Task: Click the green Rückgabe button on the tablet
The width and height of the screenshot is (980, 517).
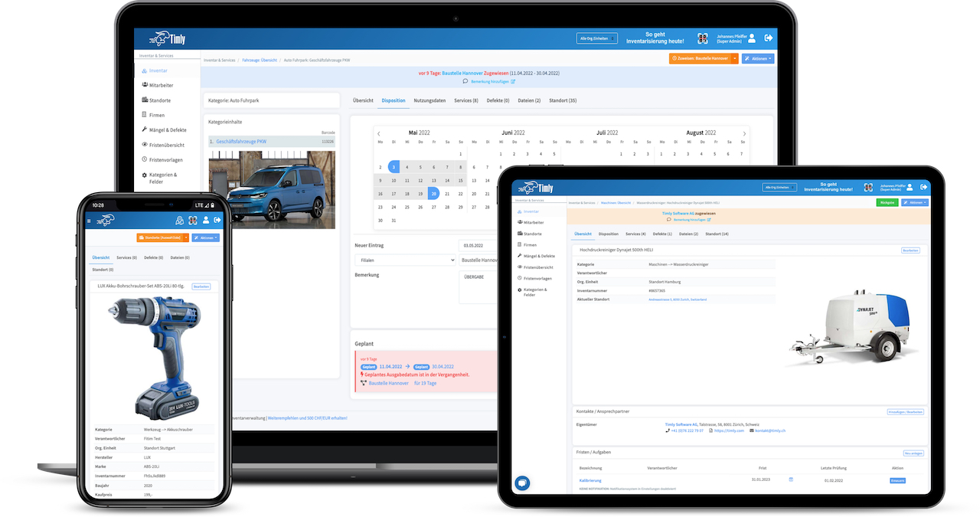Action: click(x=887, y=202)
